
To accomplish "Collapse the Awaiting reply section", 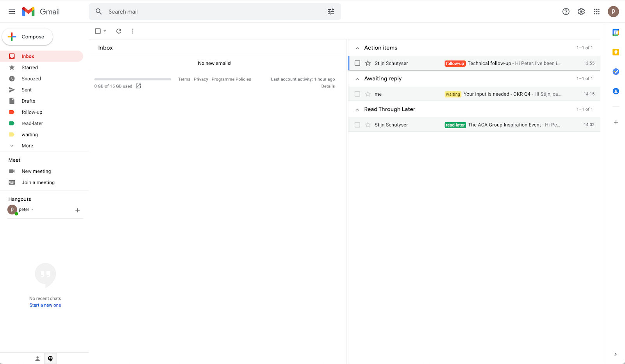I will 357,79.
